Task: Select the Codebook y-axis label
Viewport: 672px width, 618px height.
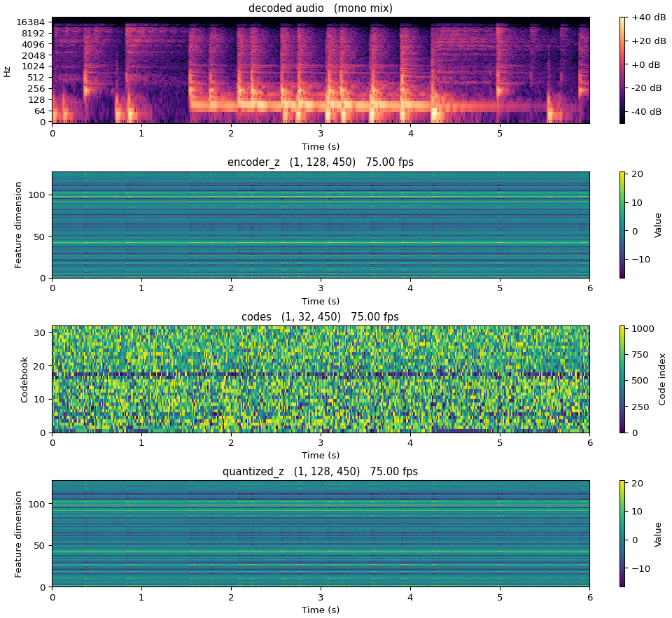Action: click(24, 380)
